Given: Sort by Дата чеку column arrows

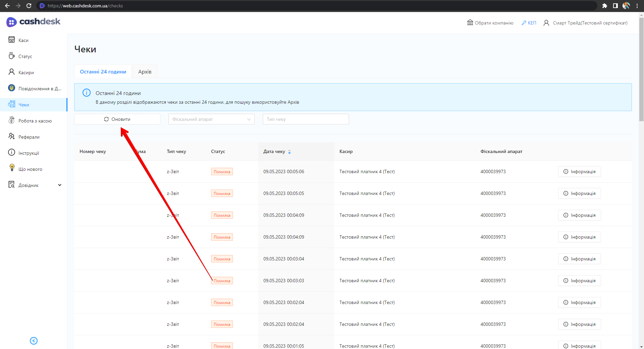Looking at the screenshot, I should [x=289, y=152].
